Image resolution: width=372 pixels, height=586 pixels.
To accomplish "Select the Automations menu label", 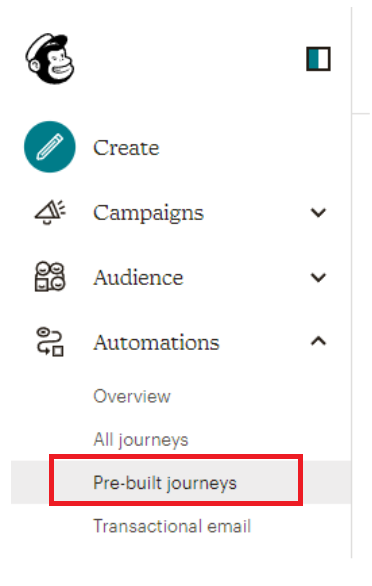I will point(156,342).
